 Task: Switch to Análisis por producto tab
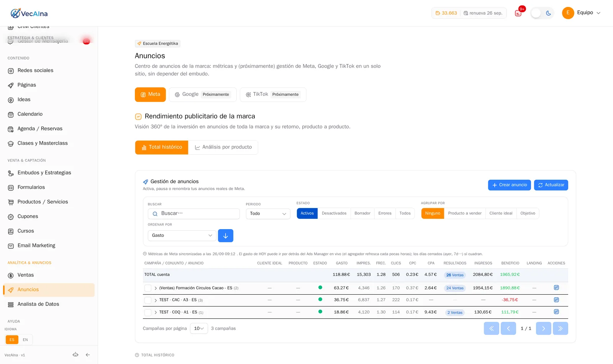(223, 148)
